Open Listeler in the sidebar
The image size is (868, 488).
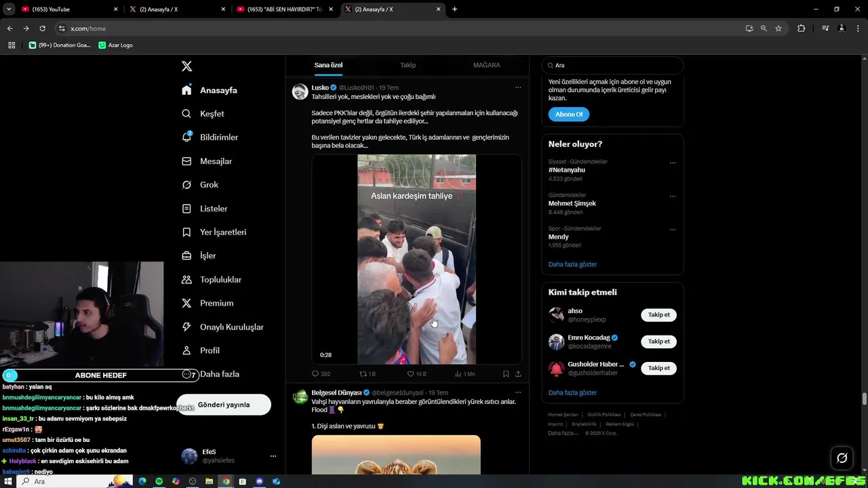(x=204, y=209)
